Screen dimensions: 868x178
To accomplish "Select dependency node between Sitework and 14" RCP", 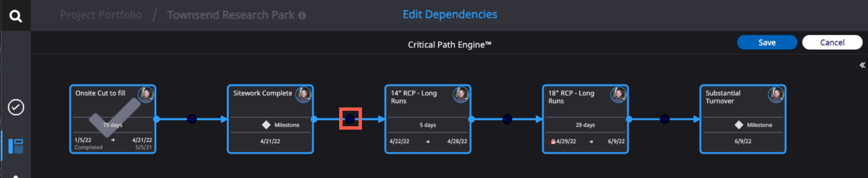I will click(x=350, y=119).
